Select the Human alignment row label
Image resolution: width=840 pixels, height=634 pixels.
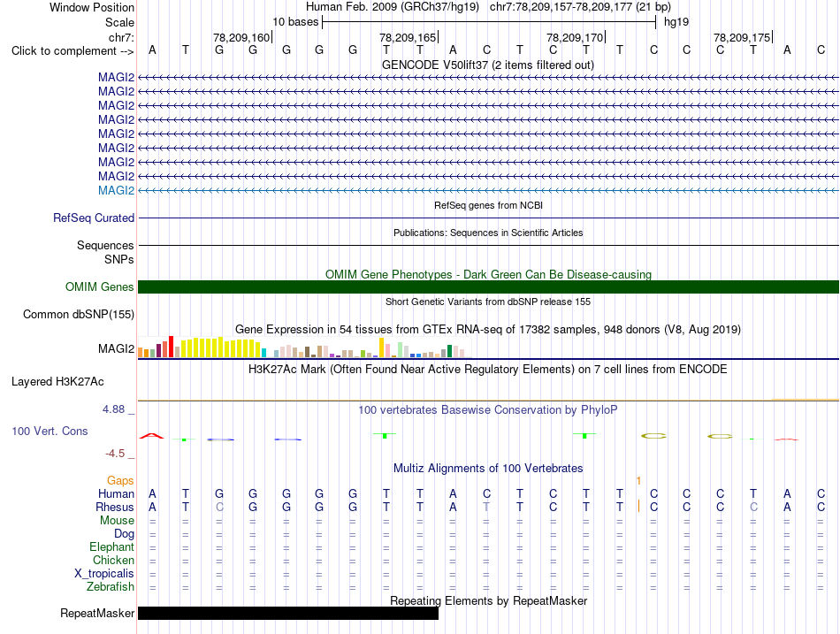pos(116,493)
